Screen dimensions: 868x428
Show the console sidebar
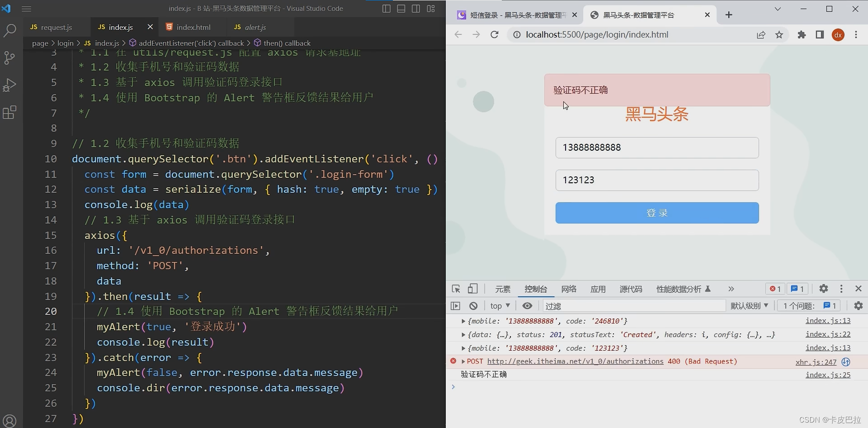pos(456,306)
